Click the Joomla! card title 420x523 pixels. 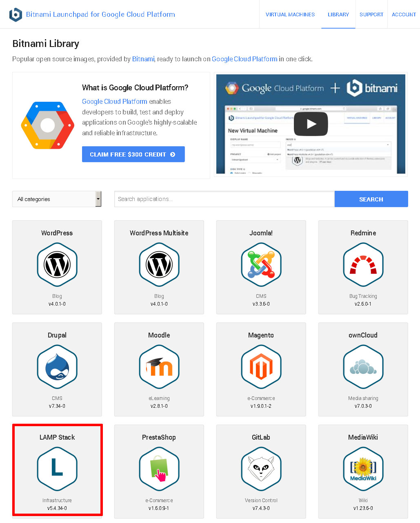(x=261, y=233)
